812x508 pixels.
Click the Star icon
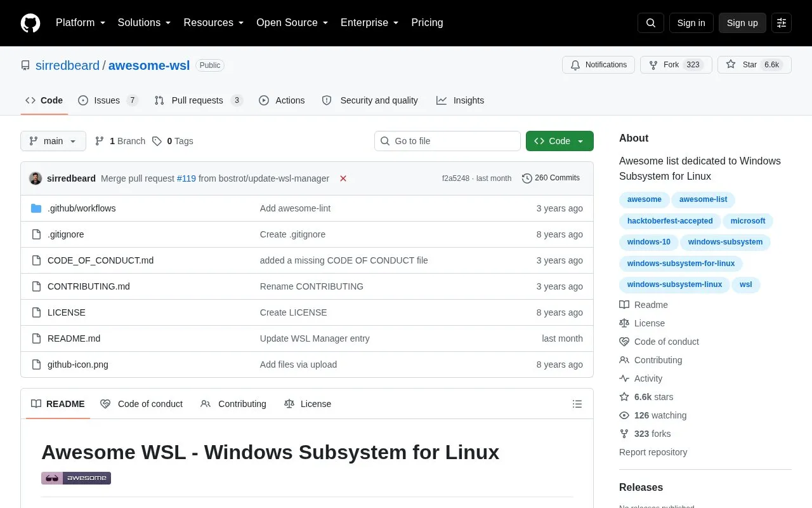(731, 65)
